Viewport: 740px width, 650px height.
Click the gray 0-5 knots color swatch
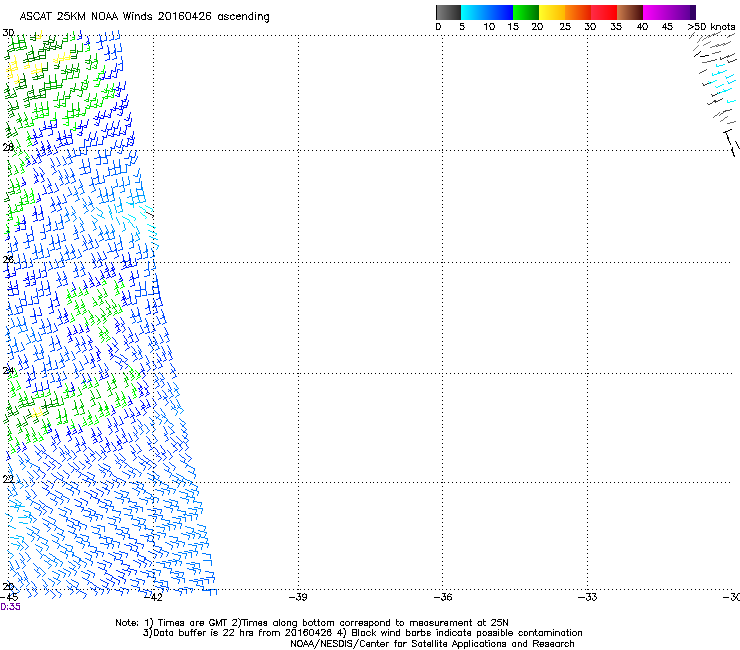click(448, 12)
